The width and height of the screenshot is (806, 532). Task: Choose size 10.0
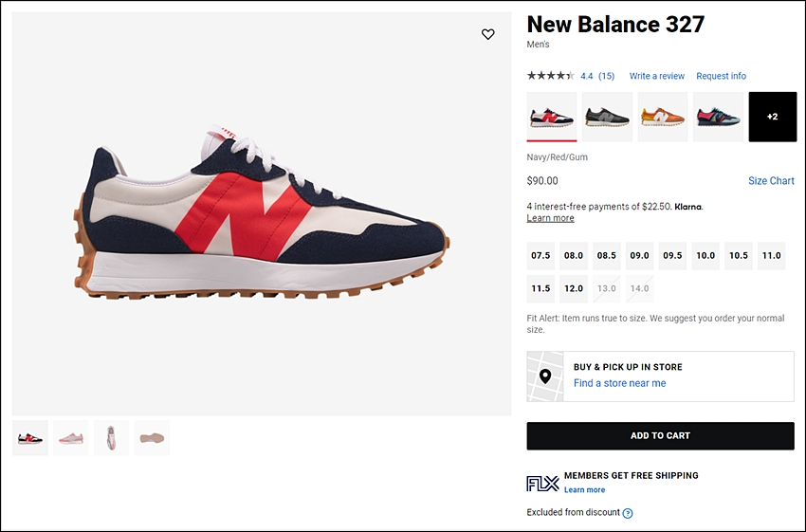(x=705, y=255)
